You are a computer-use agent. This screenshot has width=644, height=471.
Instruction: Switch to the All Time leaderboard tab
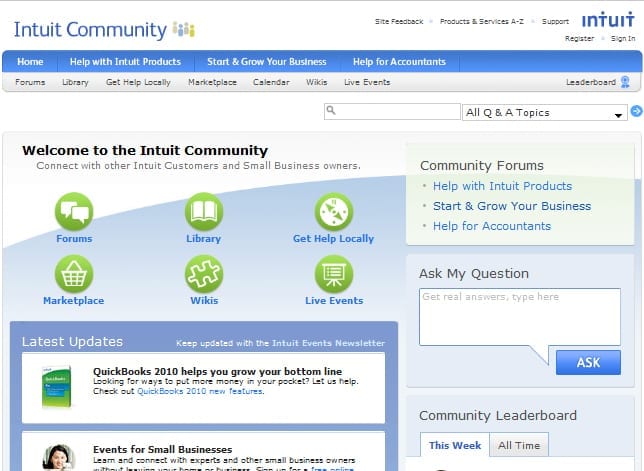tap(519, 445)
